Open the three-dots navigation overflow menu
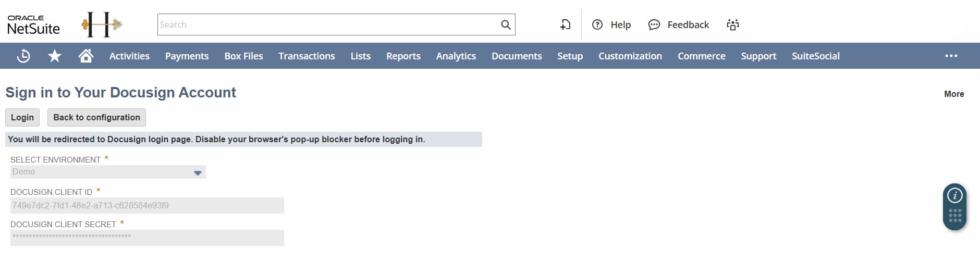 [951, 56]
